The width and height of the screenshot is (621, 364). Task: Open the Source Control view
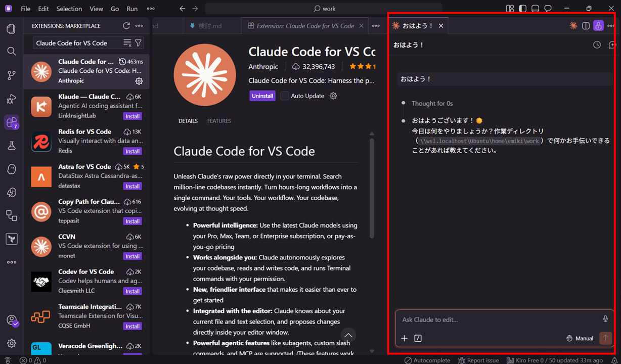(x=11, y=75)
